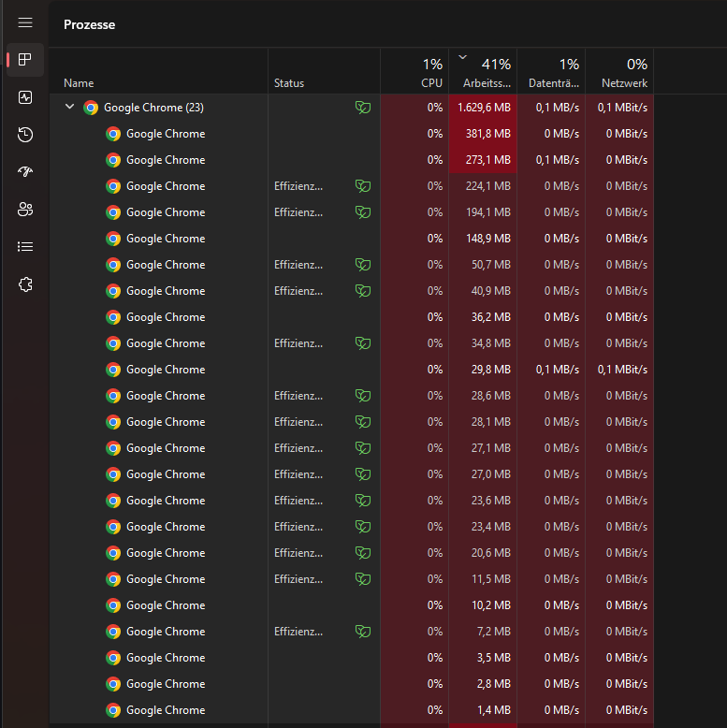Click Effizienz status on 224,1 MB row
This screenshot has height=728, width=727.
[x=298, y=186]
